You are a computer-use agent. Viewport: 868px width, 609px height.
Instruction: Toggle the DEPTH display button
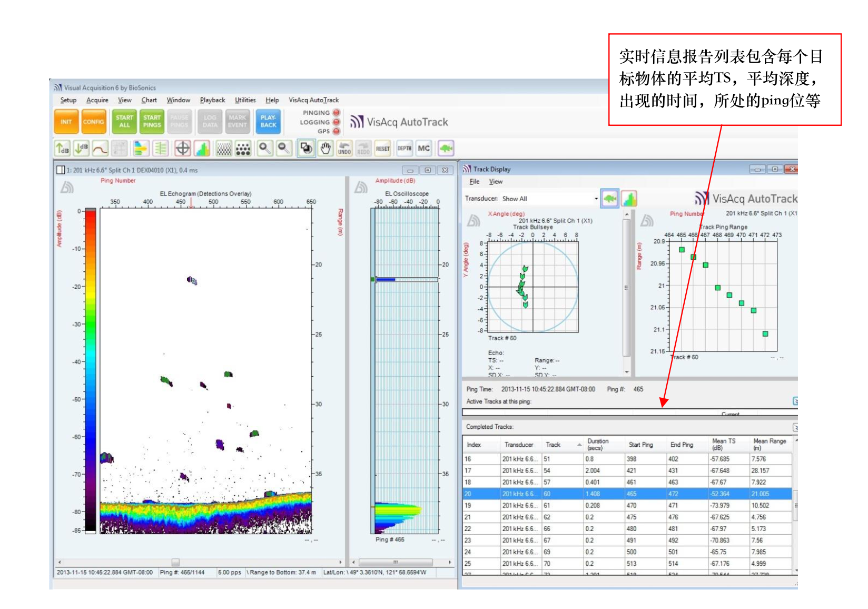[x=404, y=149]
